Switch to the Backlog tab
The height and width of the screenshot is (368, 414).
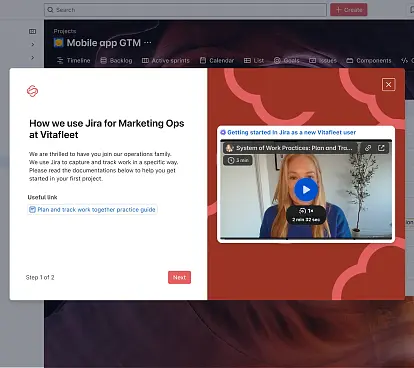click(x=116, y=60)
